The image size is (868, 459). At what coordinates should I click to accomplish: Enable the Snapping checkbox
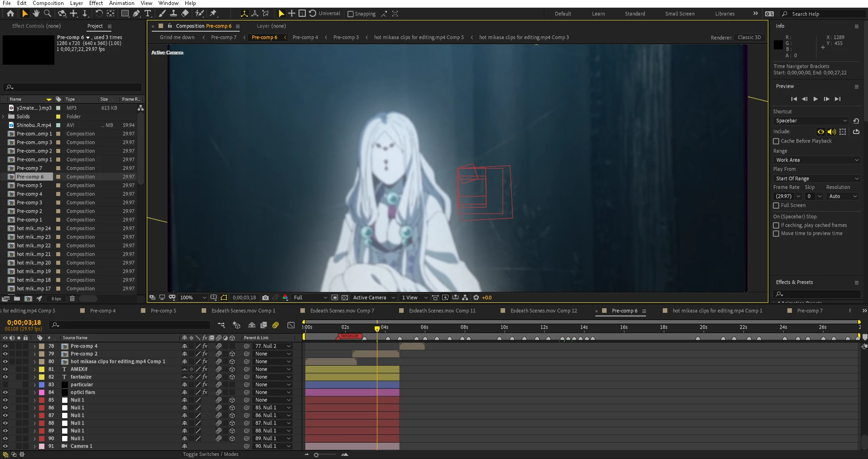pyautogui.click(x=350, y=14)
